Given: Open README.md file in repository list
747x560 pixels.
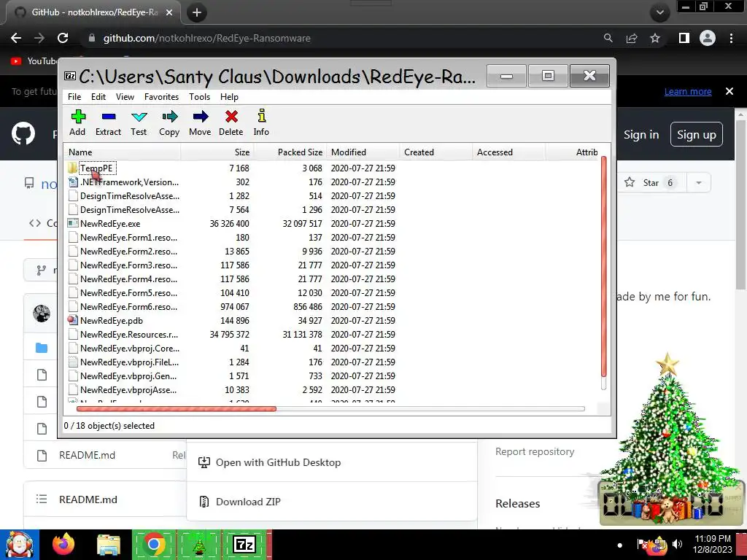Looking at the screenshot, I should pyautogui.click(x=88, y=455).
